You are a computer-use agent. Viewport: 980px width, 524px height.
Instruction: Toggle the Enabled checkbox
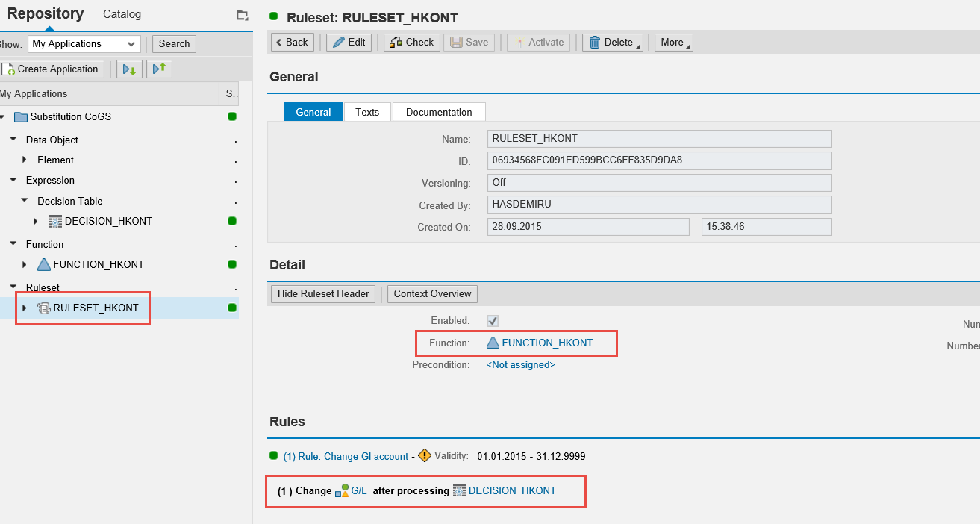pyautogui.click(x=493, y=321)
